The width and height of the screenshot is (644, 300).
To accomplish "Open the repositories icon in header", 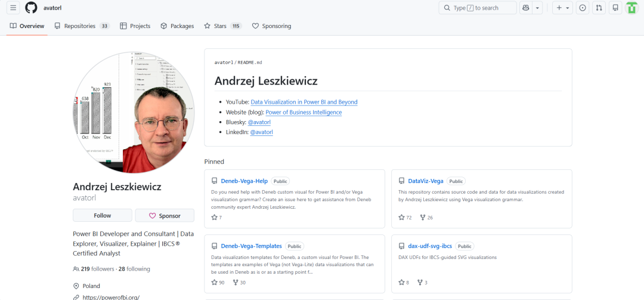I will (615, 8).
